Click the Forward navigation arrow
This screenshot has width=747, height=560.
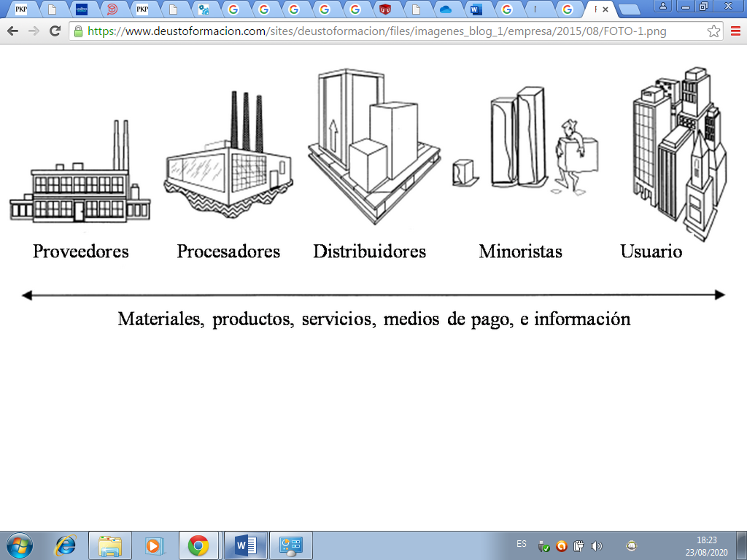34,31
